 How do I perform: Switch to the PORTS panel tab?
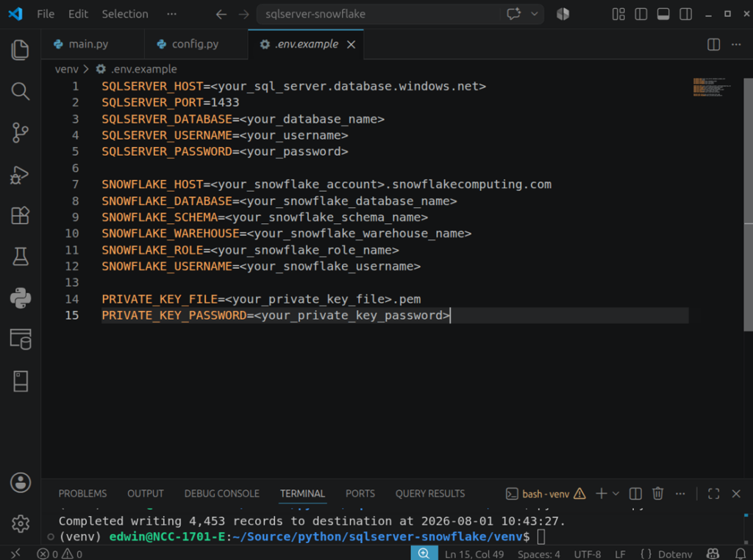point(360,493)
